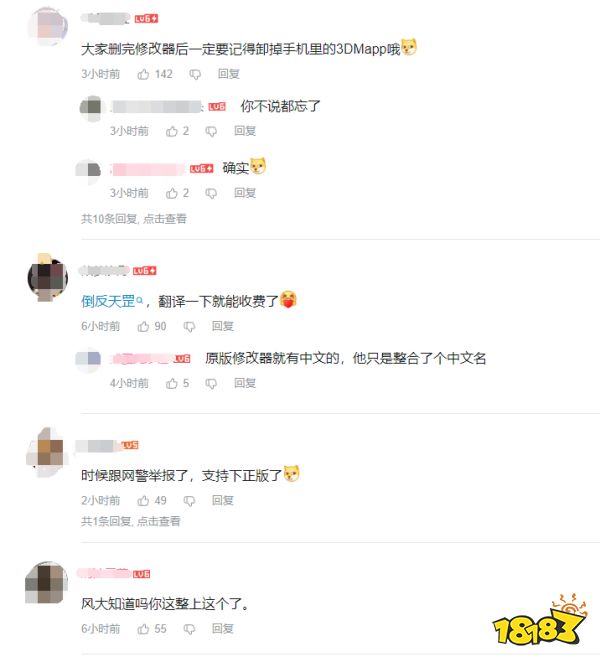Like the reply with 5 likes
Image resolution: width=600 pixels, height=662 pixels.
pos(171,383)
